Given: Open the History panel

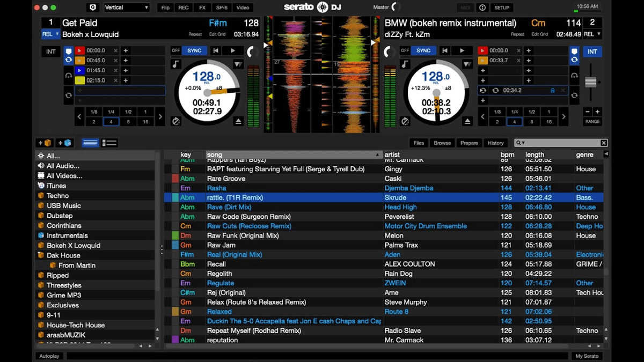Looking at the screenshot, I should coord(495,143).
